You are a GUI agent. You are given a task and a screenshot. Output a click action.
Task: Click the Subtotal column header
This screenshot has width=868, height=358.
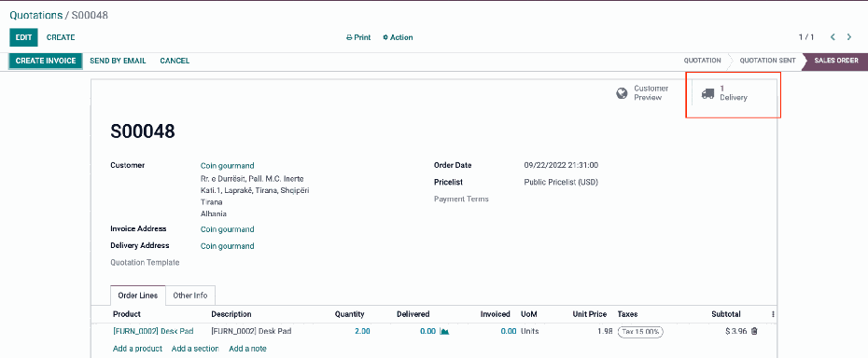pyautogui.click(x=726, y=314)
